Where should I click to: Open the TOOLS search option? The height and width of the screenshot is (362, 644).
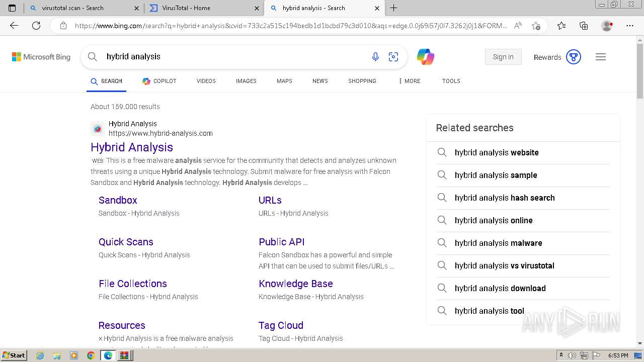pos(451,81)
